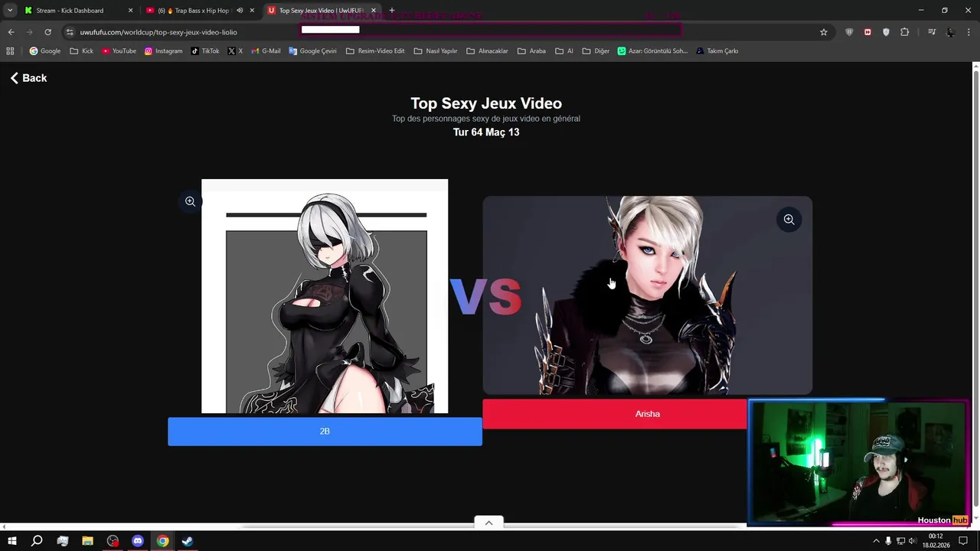
Task: Open the Chrome three-dot menu
Action: 969,32
